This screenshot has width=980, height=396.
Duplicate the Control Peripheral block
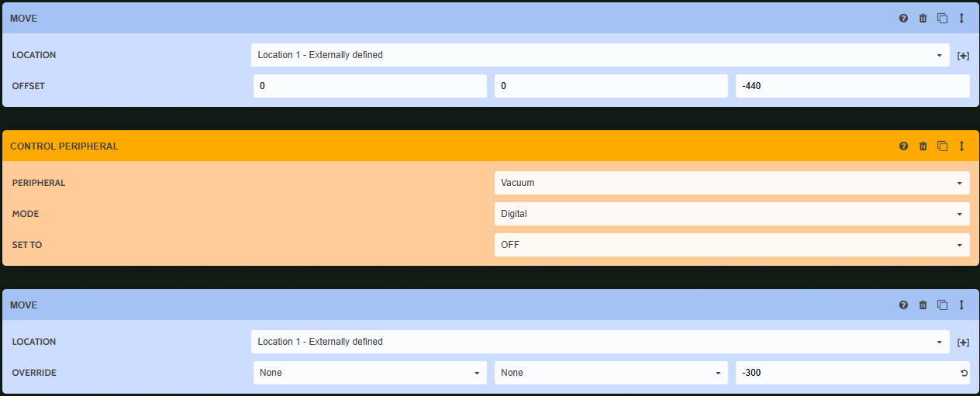pos(942,146)
